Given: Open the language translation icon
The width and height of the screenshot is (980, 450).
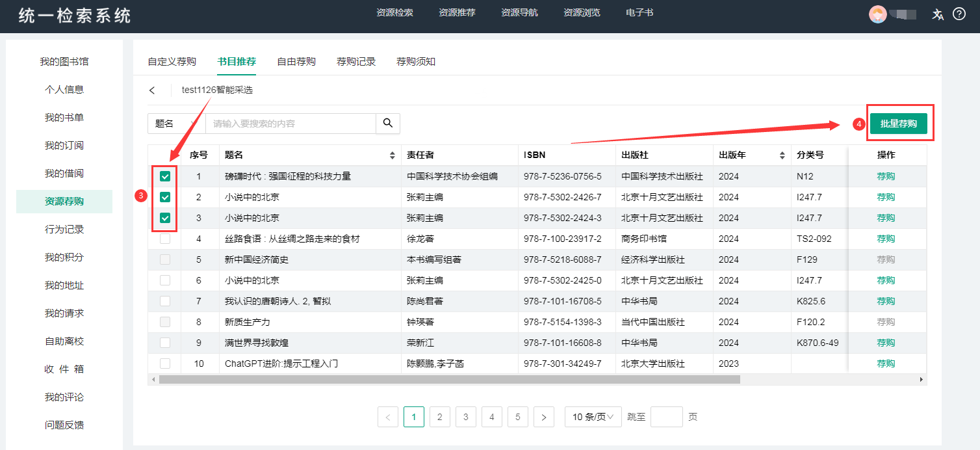Looking at the screenshot, I should click(x=938, y=14).
